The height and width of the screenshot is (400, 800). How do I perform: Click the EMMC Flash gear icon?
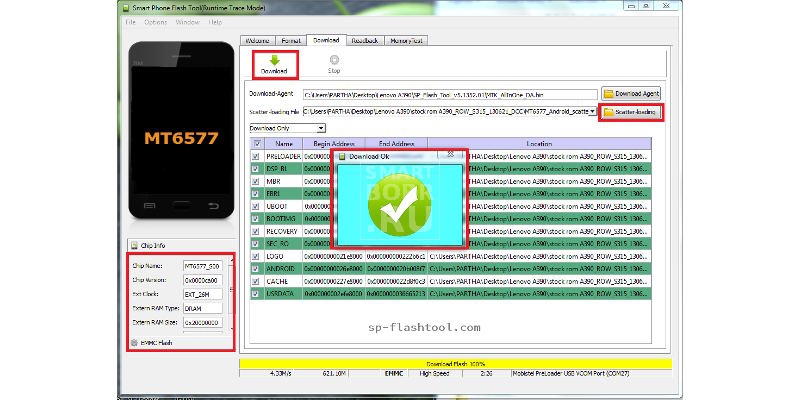click(133, 342)
